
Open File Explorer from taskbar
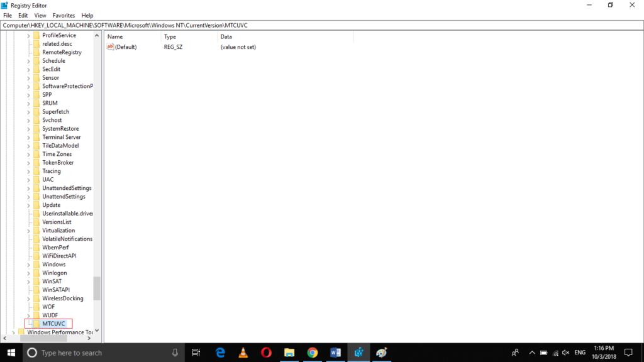click(x=289, y=353)
